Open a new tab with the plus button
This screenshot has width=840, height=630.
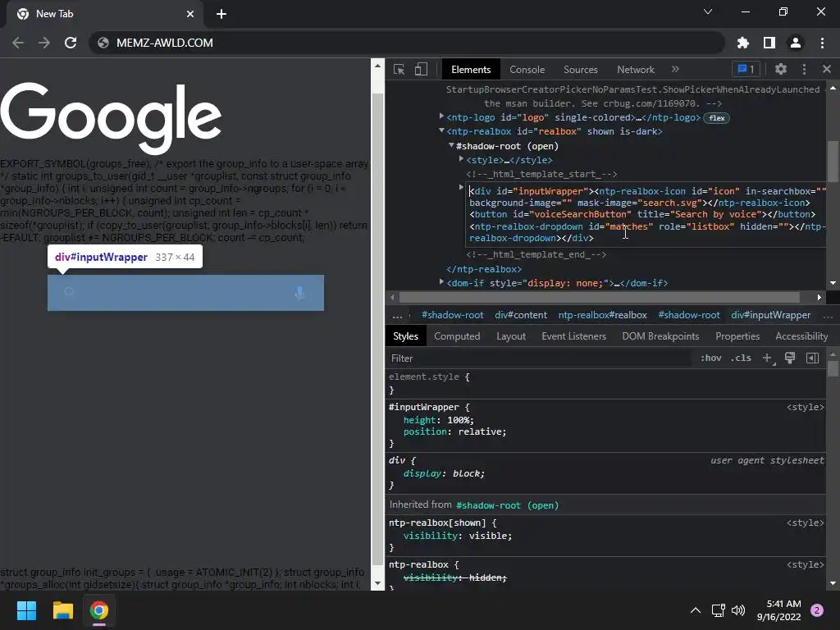tap(221, 14)
